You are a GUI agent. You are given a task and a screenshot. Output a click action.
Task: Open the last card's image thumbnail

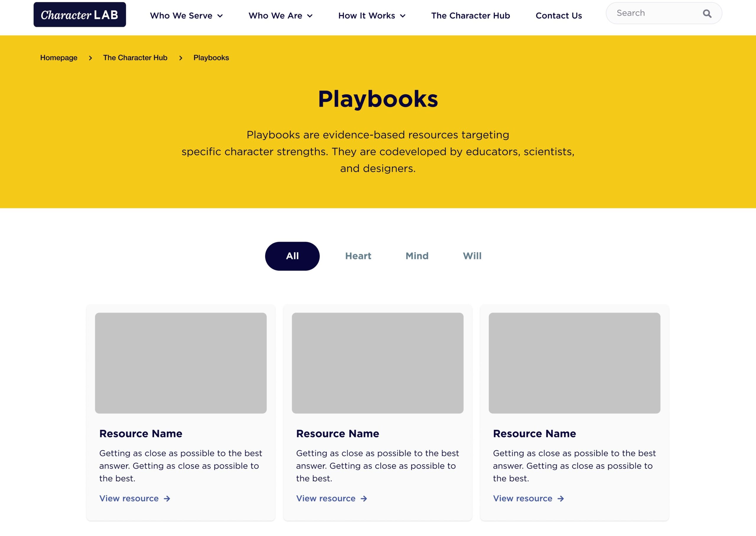pos(575,363)
